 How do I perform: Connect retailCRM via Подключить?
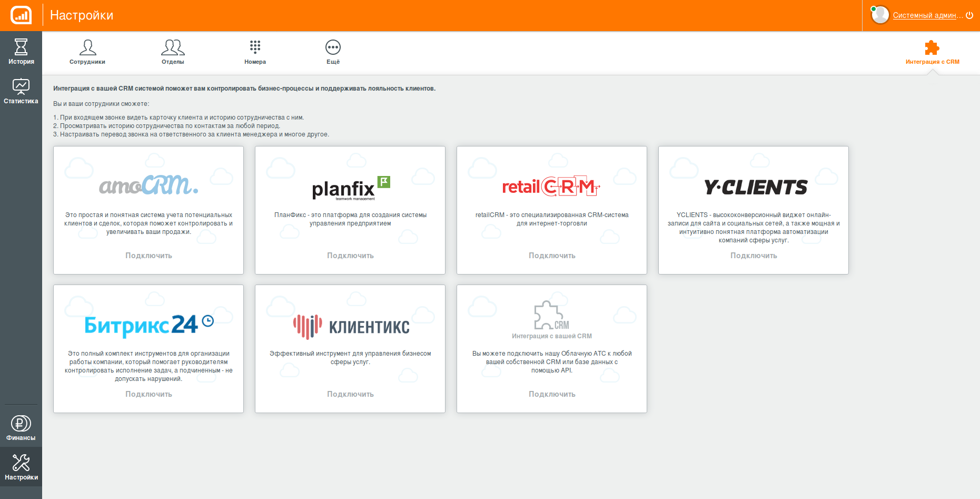tap(552, 256)
